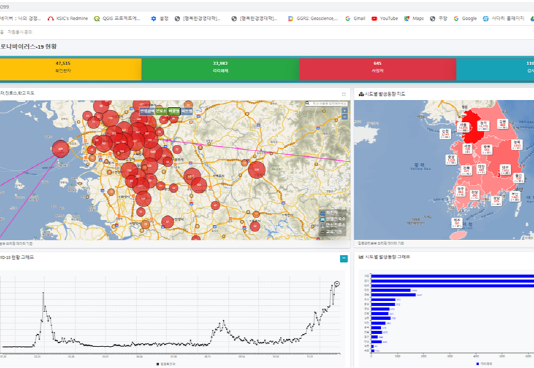
Task: Click the last data point marker on line chart
Action: [x=337, y=283]
